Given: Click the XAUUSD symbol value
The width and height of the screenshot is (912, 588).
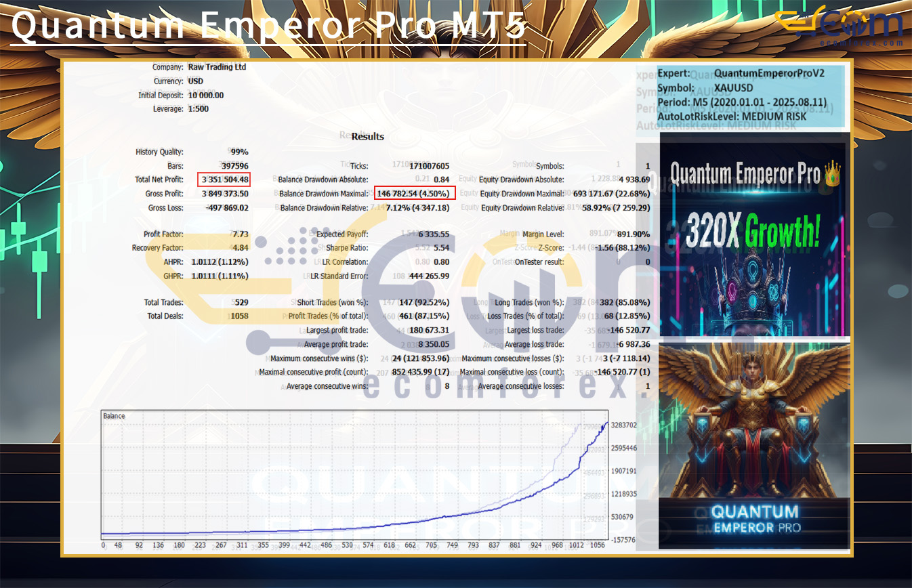Looking at the screenshot, I should click(x=733, y=88).
